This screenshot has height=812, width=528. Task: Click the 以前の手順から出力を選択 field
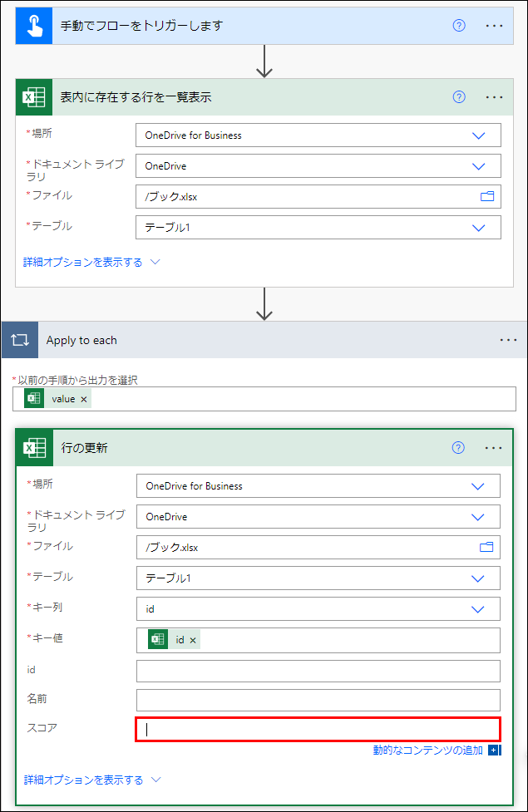(x=264, y=399)
